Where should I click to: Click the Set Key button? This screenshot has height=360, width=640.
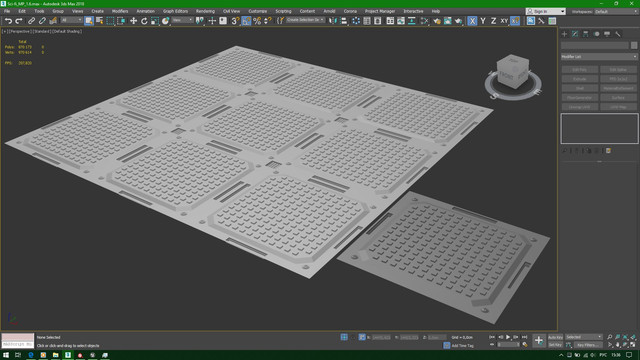coord(555,345)
